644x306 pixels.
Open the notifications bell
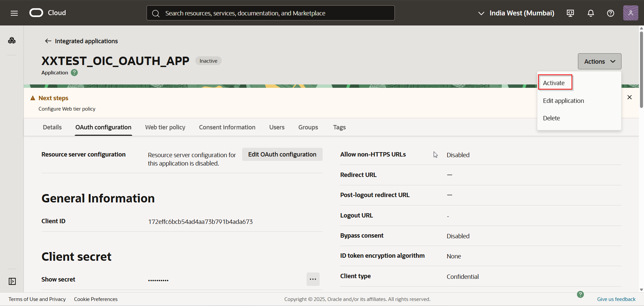coord(590,13)
